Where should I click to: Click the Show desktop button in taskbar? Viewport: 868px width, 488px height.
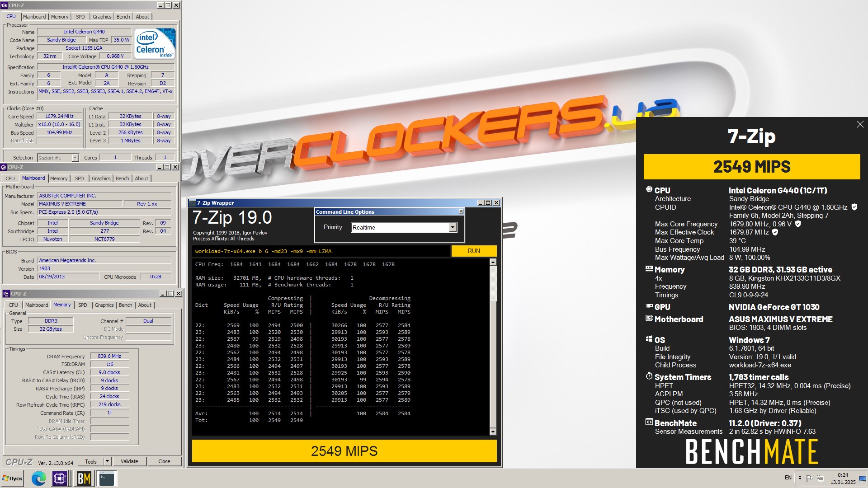coord(863,478)
